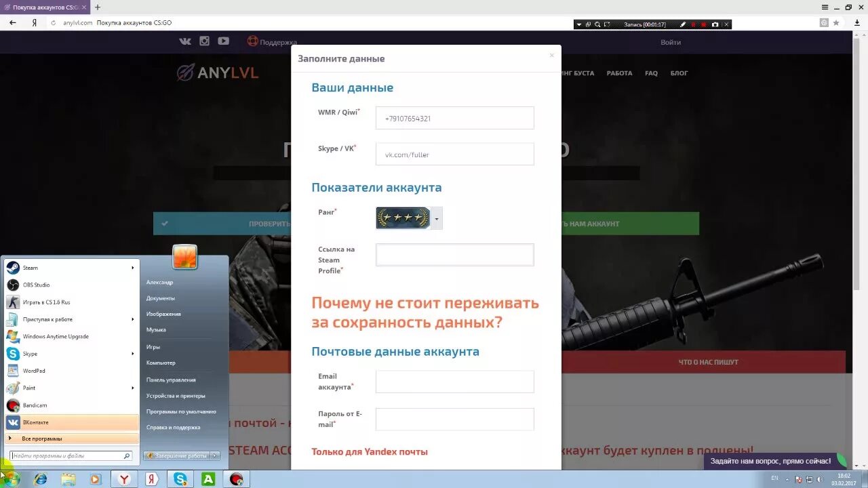Open 'Изображения' in Start menu
This screenshot has width=868, height=488.
(163, 314)
